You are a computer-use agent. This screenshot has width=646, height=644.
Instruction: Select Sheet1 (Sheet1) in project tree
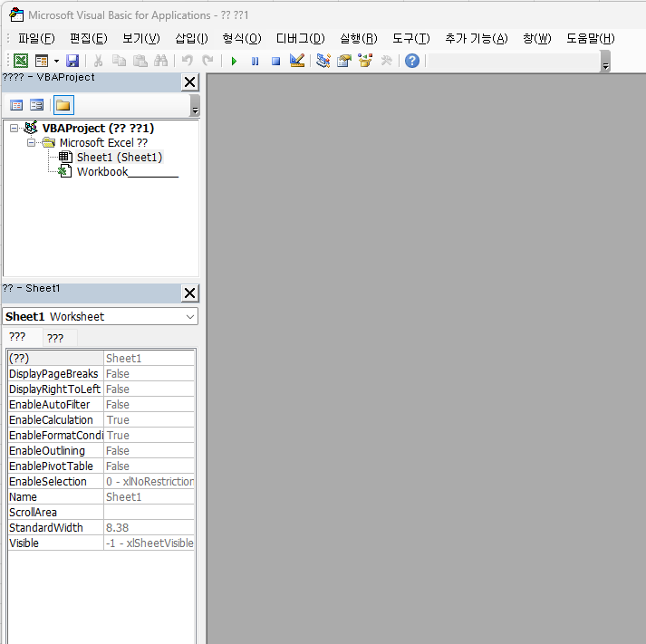[120, 158]
